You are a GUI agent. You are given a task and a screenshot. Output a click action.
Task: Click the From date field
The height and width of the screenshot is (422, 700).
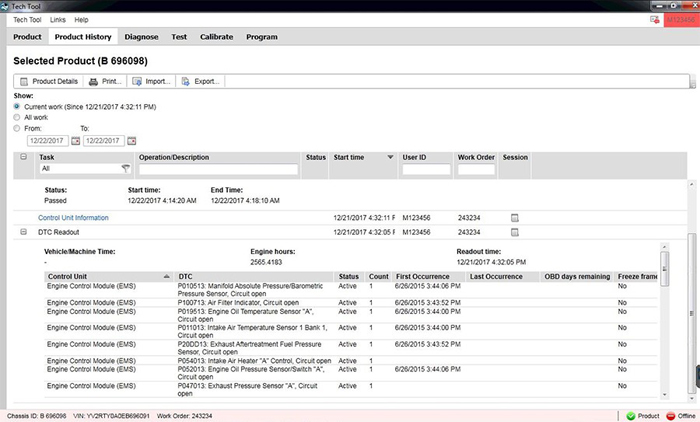[x=47, y=141]
